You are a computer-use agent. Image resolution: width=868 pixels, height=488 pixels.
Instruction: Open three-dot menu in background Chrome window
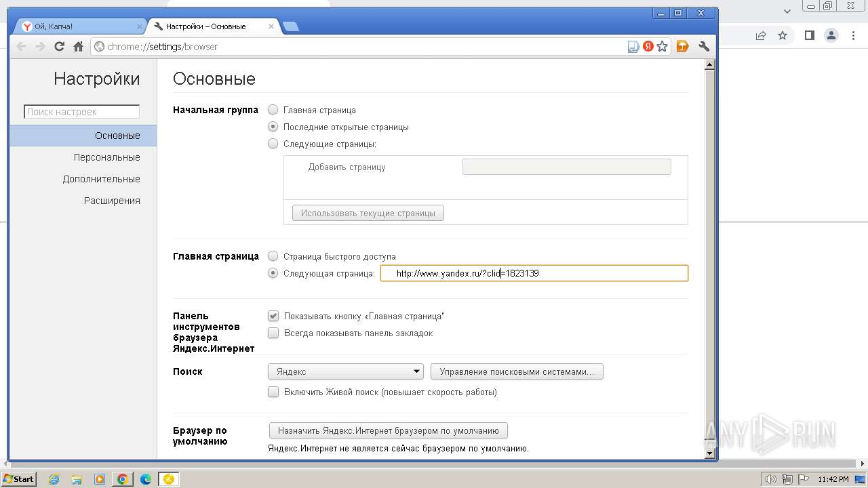854,35
